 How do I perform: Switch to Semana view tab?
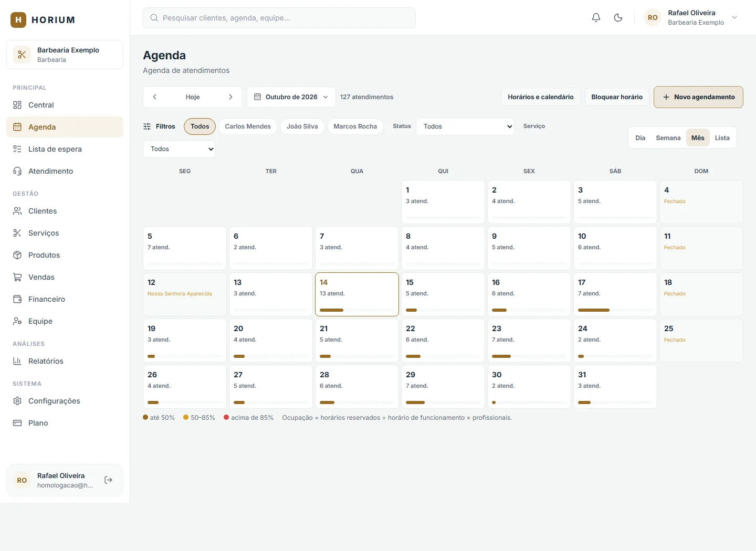point(668,138)
